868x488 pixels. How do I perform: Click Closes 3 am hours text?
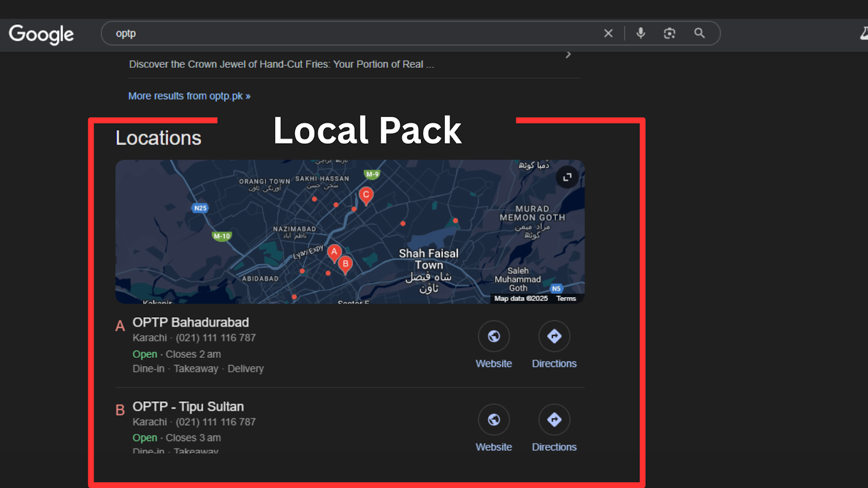pyautogui.click(x=193, y=438)
